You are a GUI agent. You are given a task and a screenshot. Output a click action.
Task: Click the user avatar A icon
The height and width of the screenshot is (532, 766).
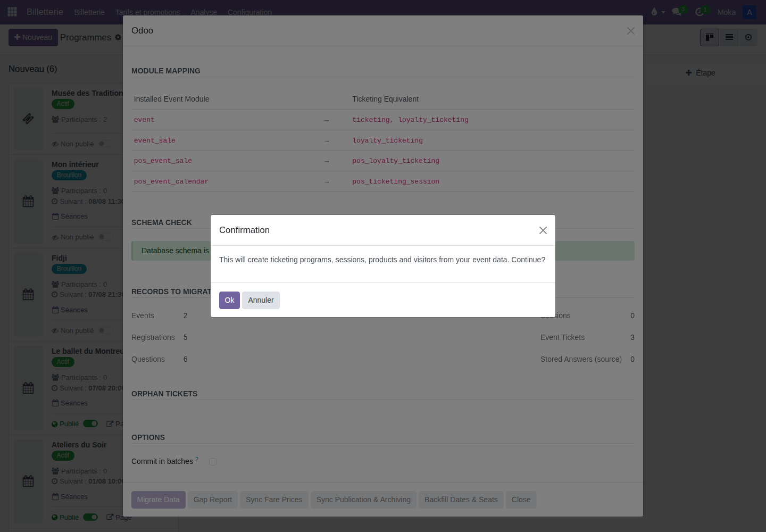click(750, 12)
